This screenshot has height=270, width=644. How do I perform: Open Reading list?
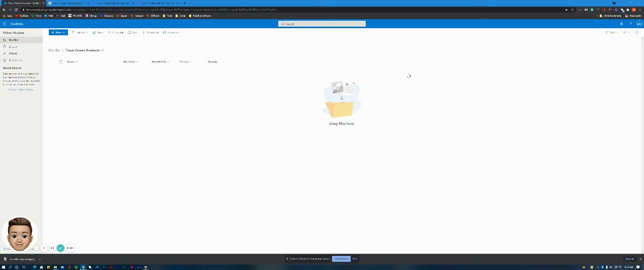[x=632, y=16]
